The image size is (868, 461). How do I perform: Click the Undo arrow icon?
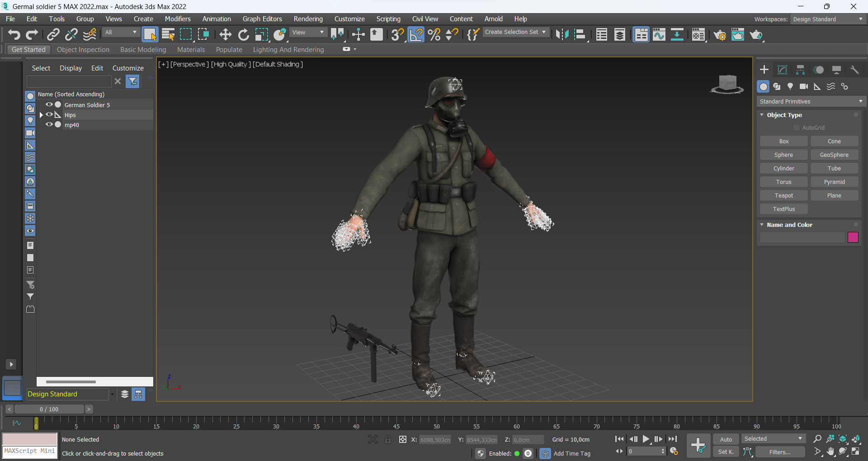[x=14, y=34]
